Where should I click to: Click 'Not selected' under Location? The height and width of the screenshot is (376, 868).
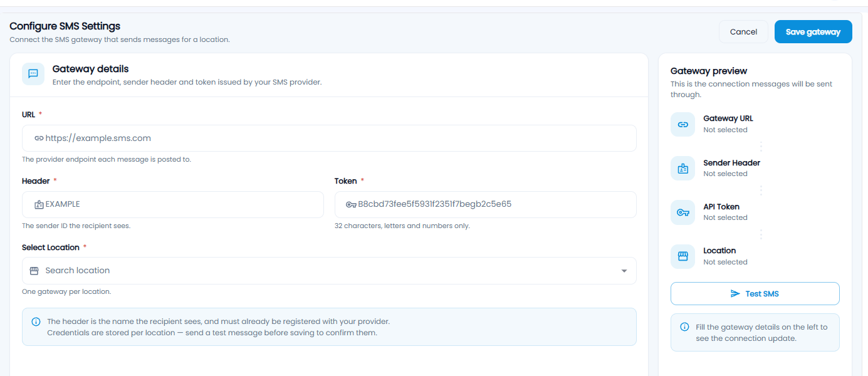click(x=725, y=262)
